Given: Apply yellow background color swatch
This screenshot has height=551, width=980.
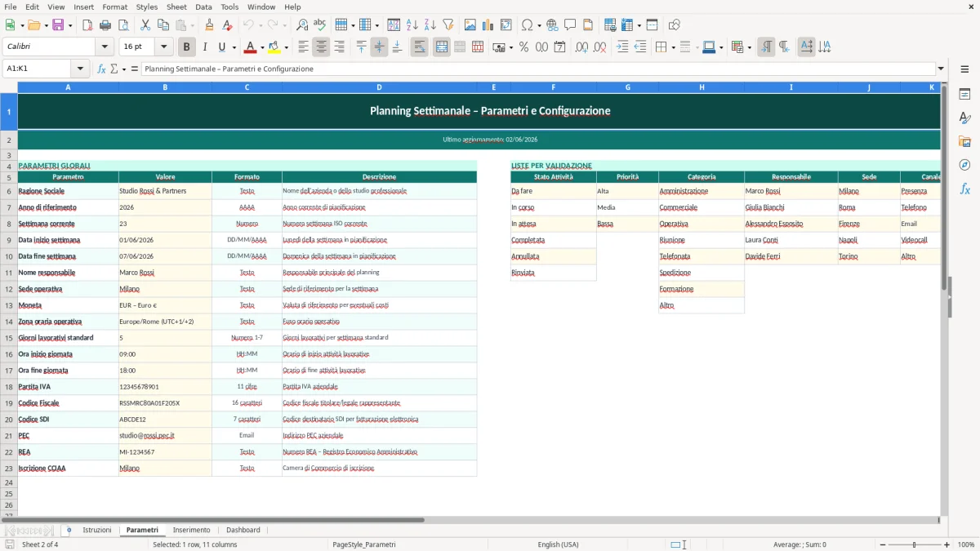Looking at the screenshot, I should 274,47.
